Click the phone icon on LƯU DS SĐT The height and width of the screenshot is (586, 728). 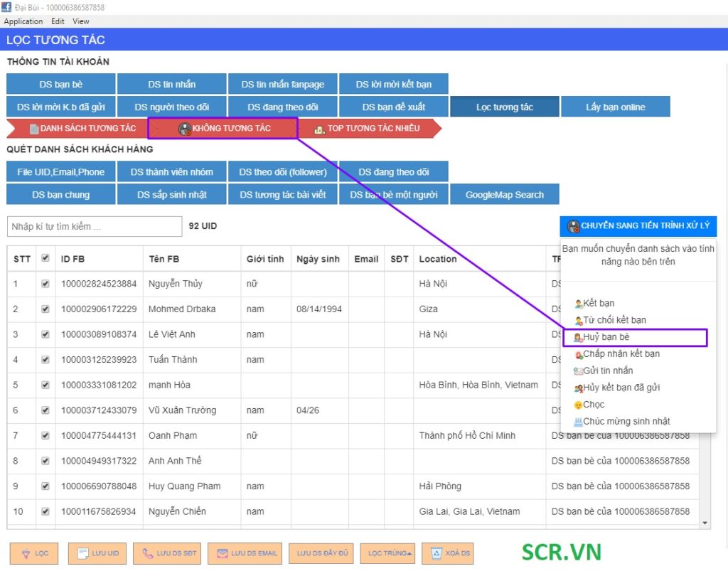pos(148,553)
